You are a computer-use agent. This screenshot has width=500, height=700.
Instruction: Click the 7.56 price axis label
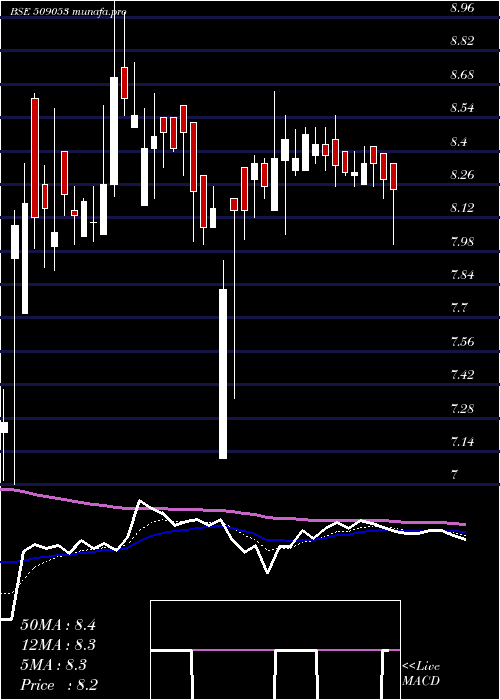(x=462, y=342)
